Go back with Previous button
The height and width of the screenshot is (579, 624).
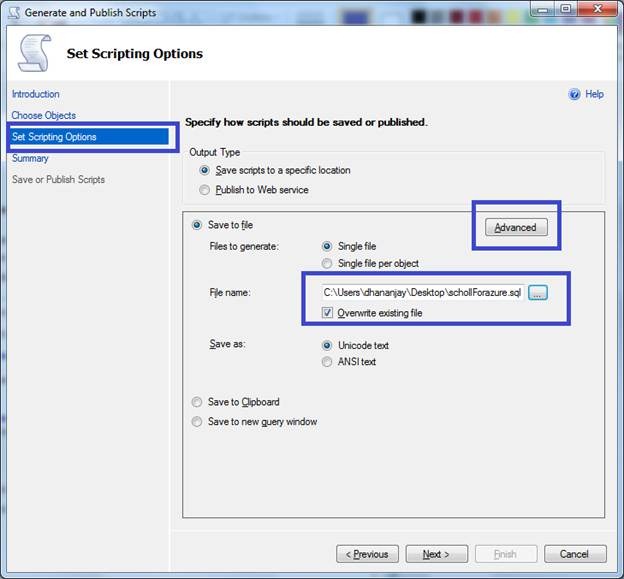pos(367,554)
